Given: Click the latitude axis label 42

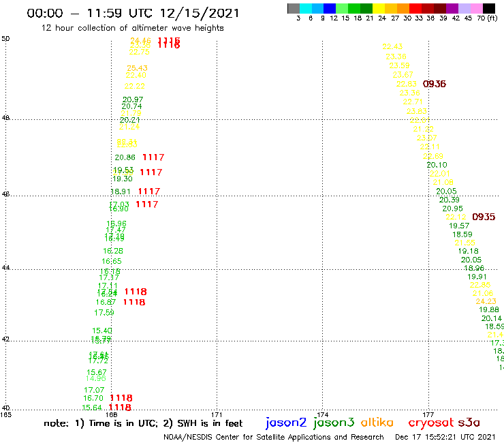Looking at the screenshot, I should (5, 339).
